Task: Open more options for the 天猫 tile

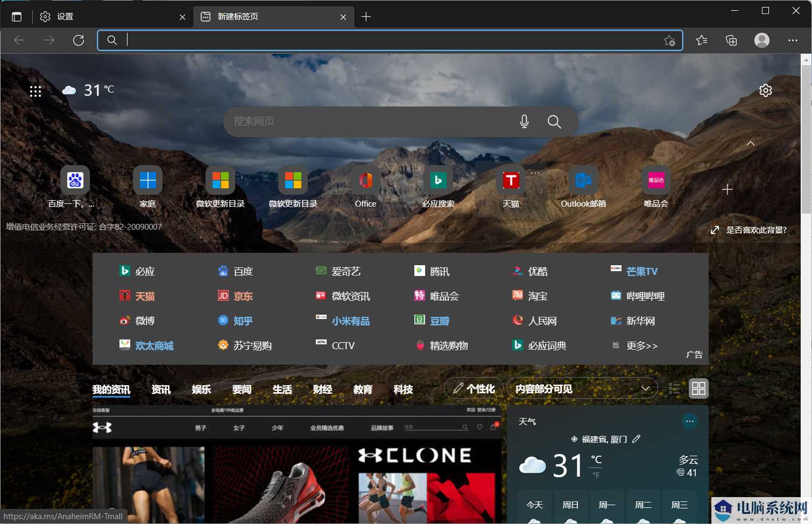Action: [535, 173]
